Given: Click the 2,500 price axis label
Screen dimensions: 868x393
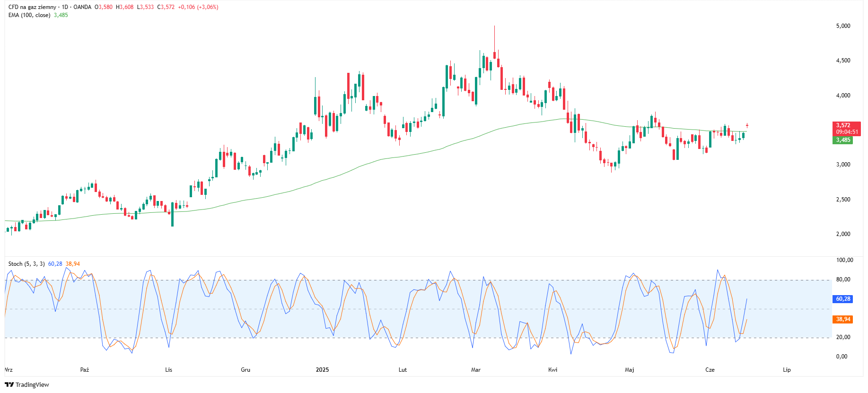Looking at the screenshot, I should pos(843,200).
